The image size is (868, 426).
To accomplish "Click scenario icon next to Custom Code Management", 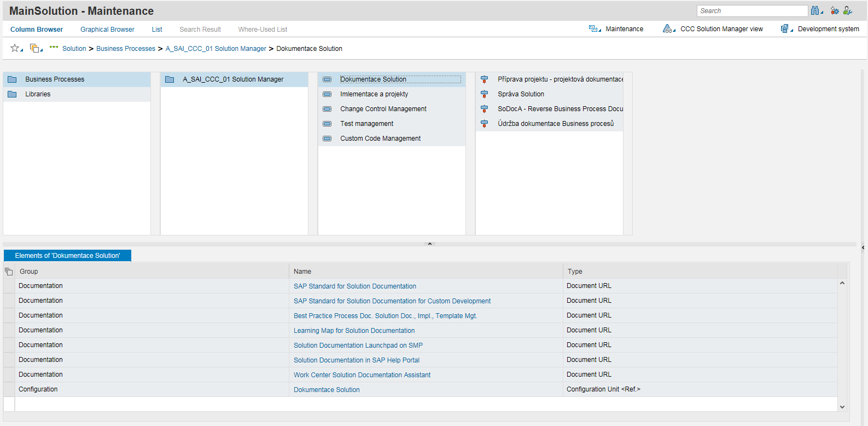I will click(x=327, y=139).
